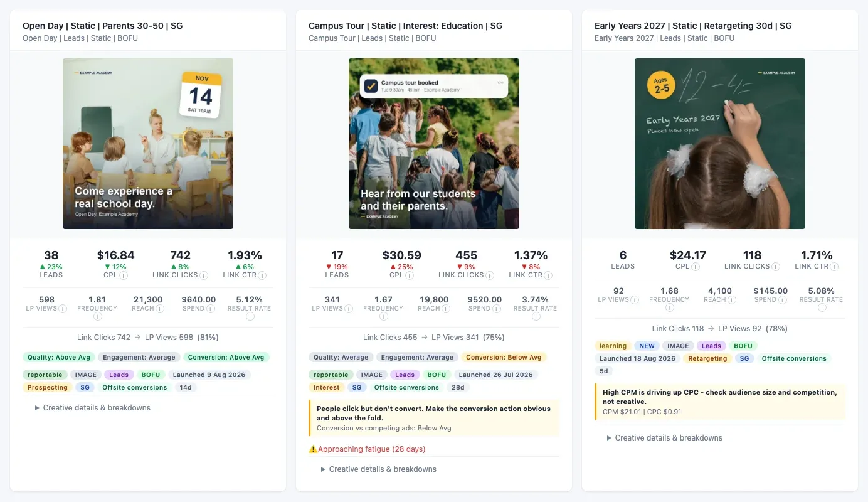Click LP Views info icon in Early Years card
The width and height of the screenshot is (868, 502).
[635, 300]
